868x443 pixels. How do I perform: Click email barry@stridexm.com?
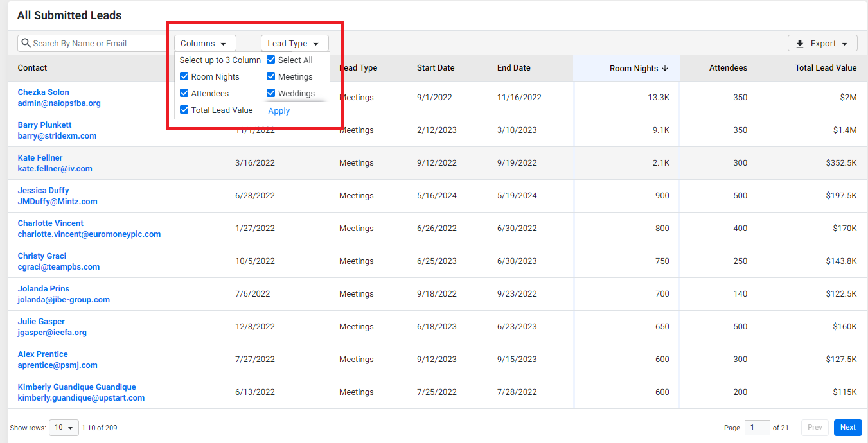(x=57, y=136)
